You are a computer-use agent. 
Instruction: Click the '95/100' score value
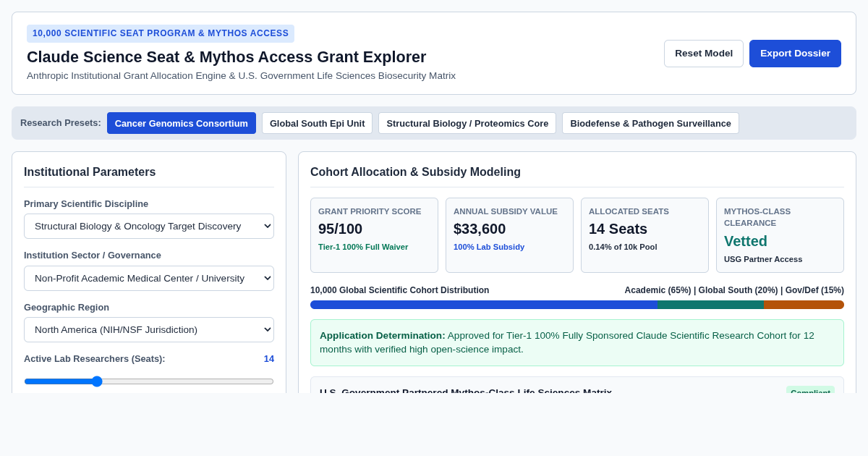click(x=340, y=229)
